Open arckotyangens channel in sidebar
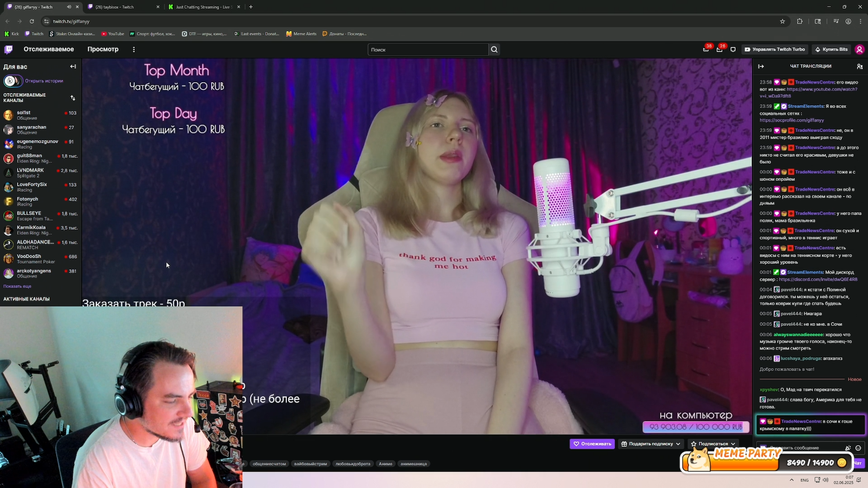 (x=40, y=273)
